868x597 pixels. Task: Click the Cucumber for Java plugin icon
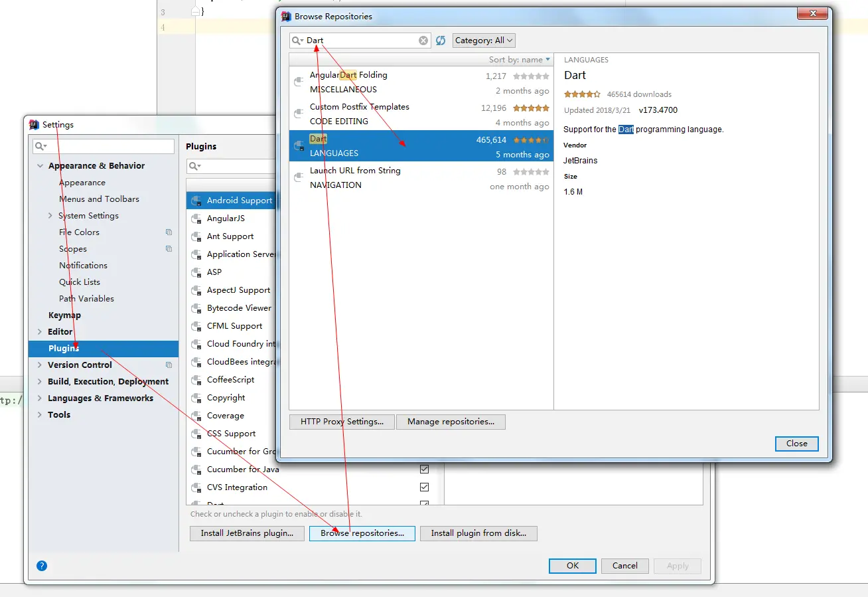pos(196,469)
